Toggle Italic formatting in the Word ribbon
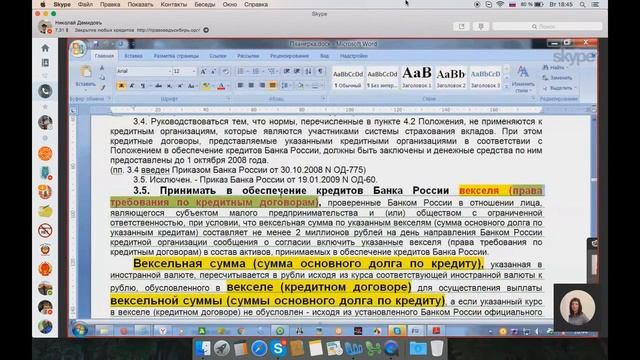Screen dimensions: 640x360 pyautogui.click(x=132, y=86)
